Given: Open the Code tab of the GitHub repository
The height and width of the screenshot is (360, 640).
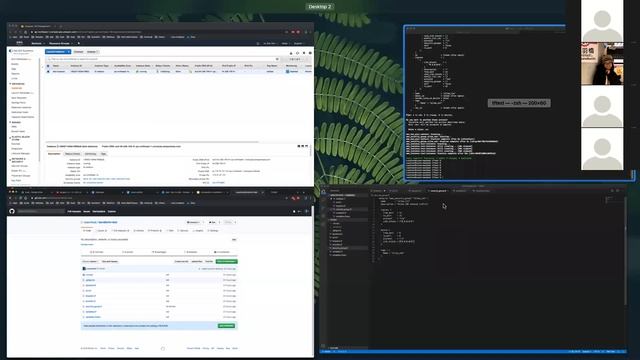Looking at the screenshot, I should click(x=88, y=231).
